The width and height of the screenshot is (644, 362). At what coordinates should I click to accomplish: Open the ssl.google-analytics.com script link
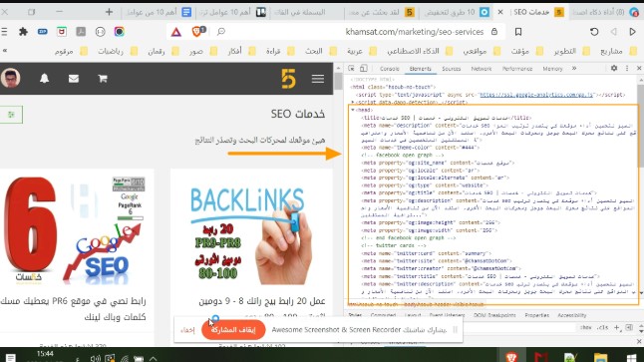click(536, 95)
